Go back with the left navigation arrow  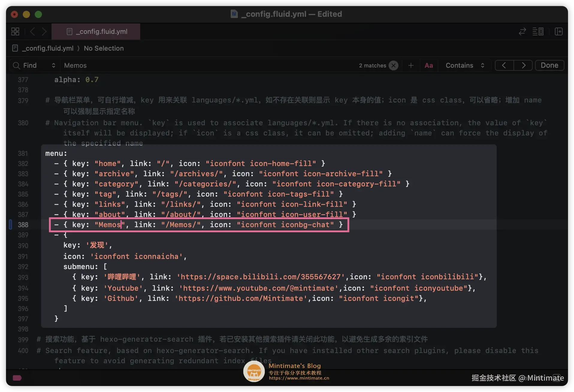(x=33, y=31)
